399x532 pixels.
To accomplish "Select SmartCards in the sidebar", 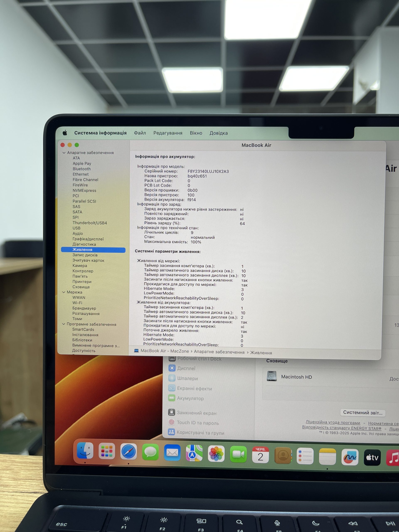I will (83, 329).
